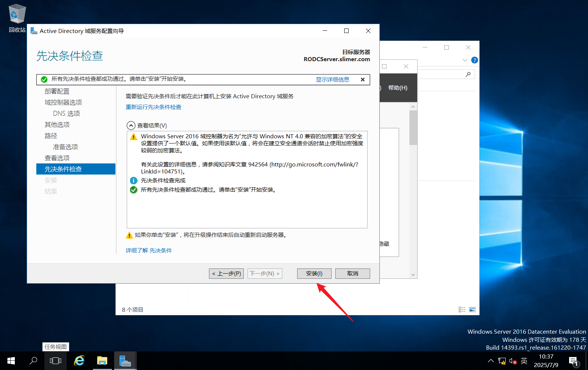Click the 安装(I) install button
The height and width of the screenshot is (370, 588).
point(314,274)
